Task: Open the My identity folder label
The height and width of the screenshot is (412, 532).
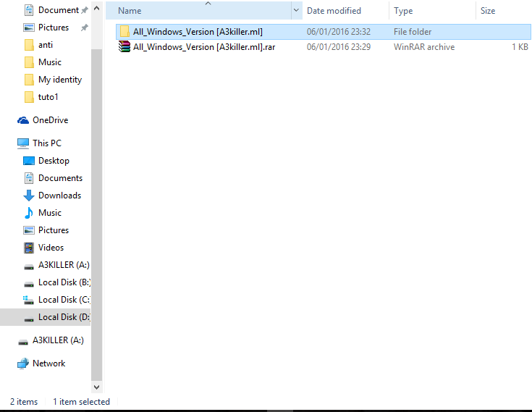Action: point(60,80)
